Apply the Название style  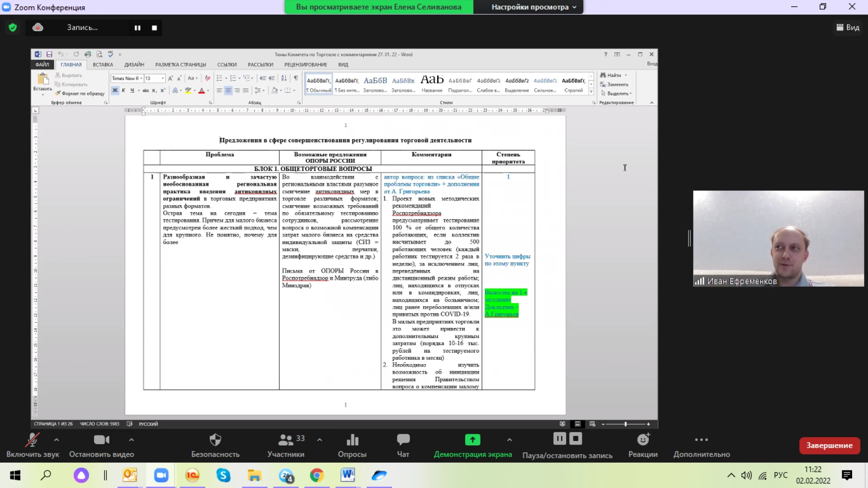(x=432, y=84)
